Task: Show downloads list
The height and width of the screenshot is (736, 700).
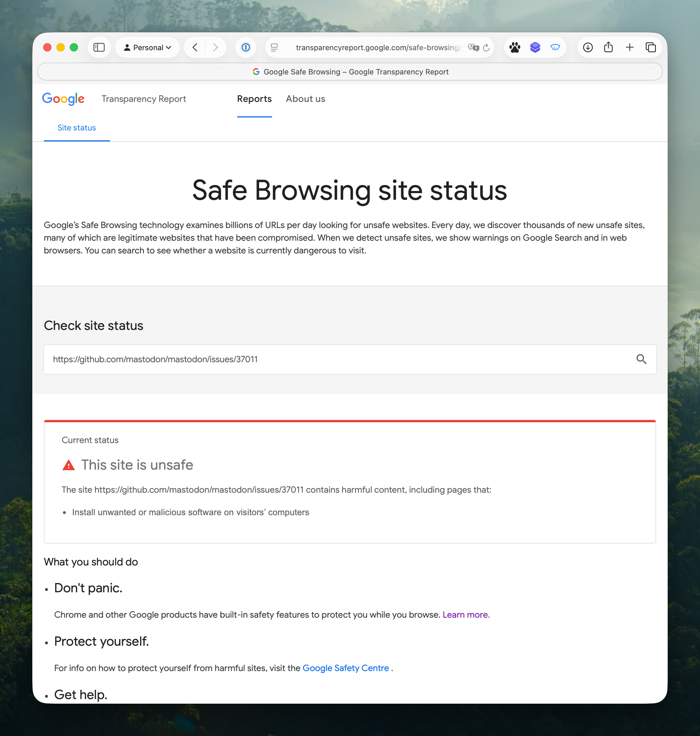Action: (x=588, y=47)
